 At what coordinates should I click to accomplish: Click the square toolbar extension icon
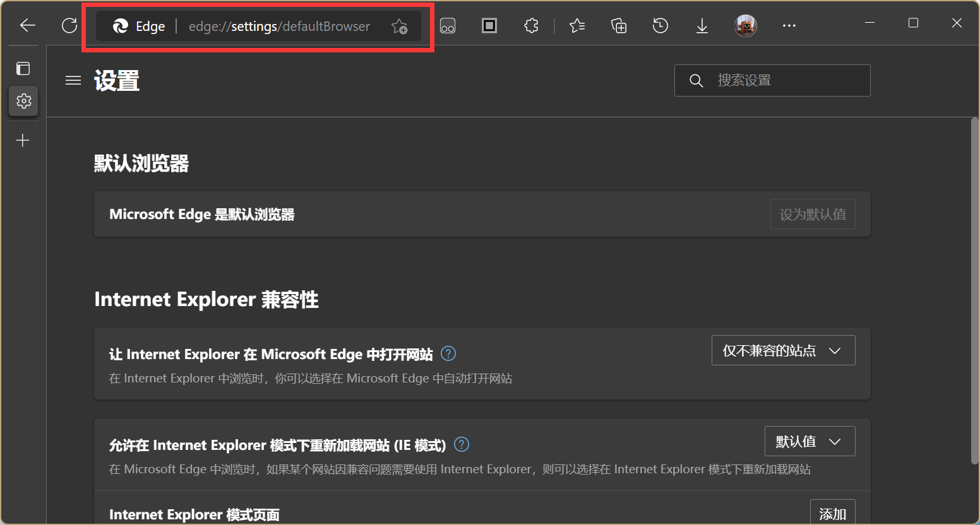(x=489, y=25)
